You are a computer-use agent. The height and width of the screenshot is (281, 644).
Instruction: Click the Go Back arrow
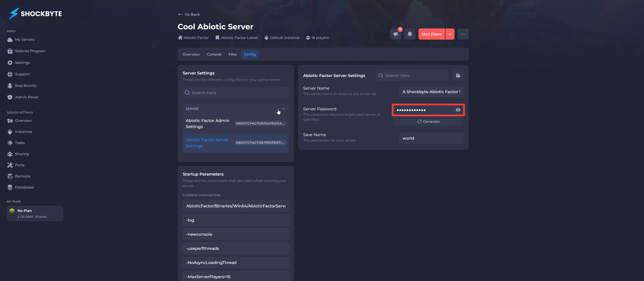pyautogui.click(x=181, y=14)
